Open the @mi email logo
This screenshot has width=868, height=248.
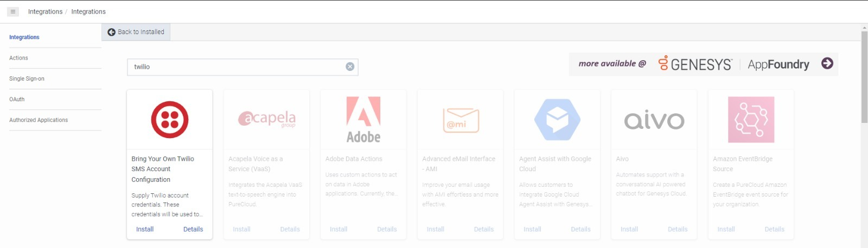(461, 120)
